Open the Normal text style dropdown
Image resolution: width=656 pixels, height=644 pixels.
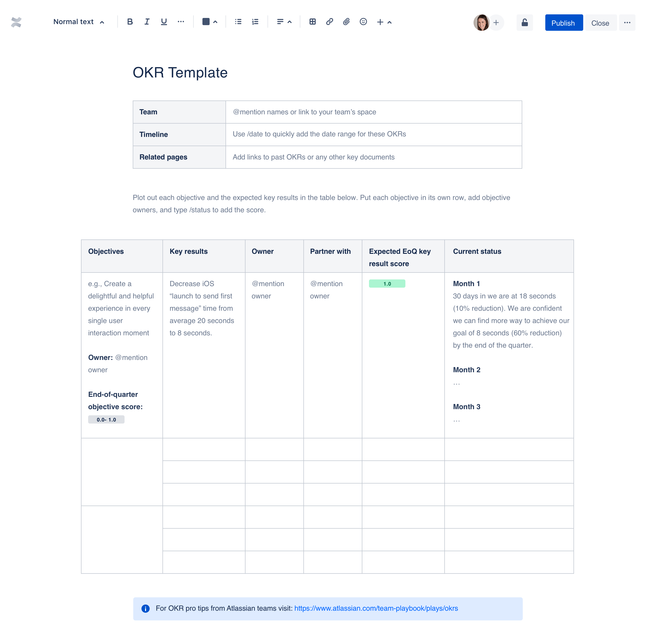click(78, 22)
